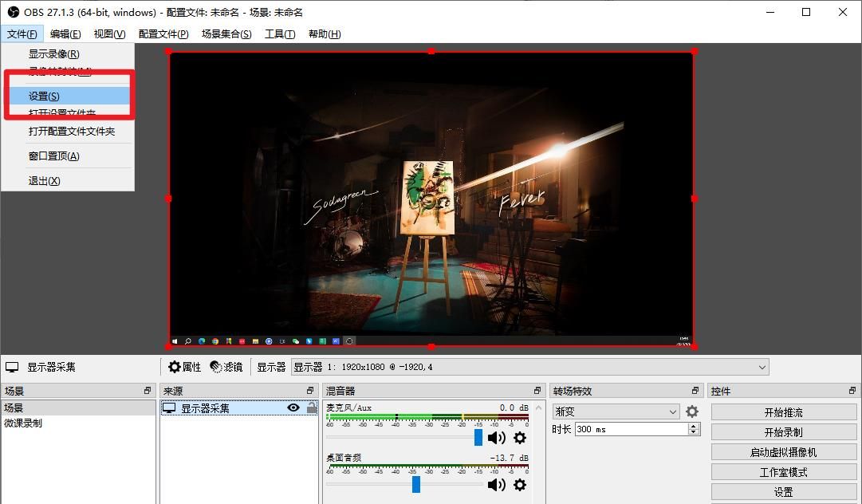862x504 pixels.
Task: Open the 编辑(E) menu
Action: (x=65, y=34)
